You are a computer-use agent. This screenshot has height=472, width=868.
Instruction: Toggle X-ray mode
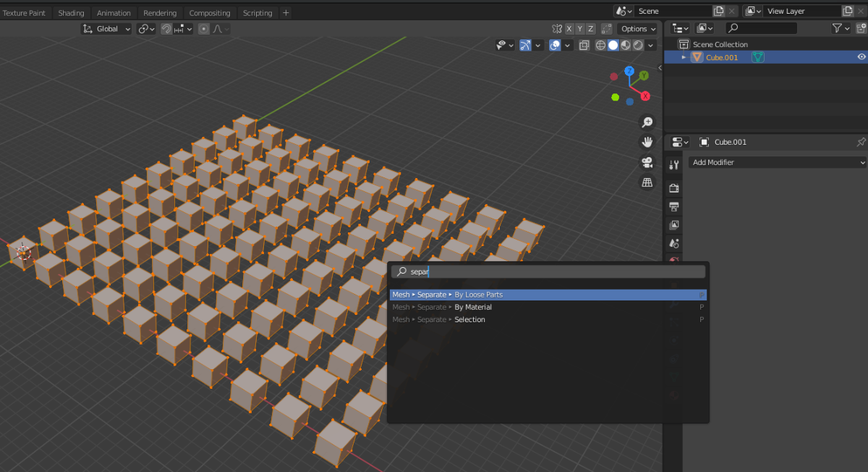[x=584, y=45]
